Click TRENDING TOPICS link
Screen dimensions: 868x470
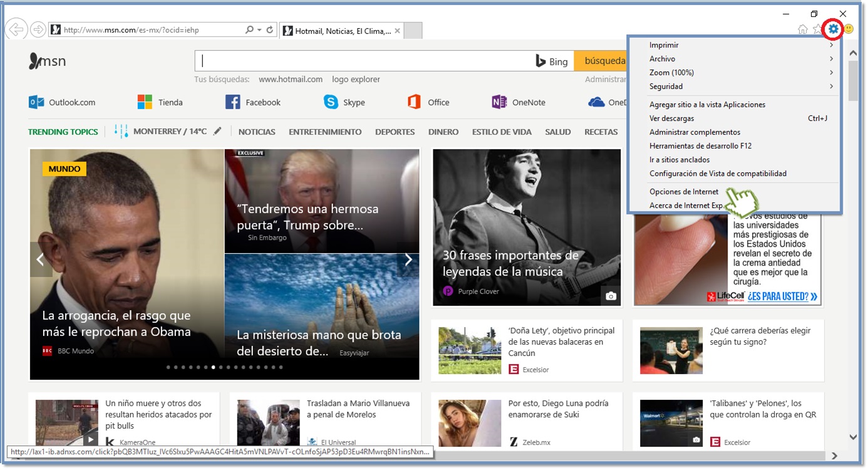pos(63,132)
